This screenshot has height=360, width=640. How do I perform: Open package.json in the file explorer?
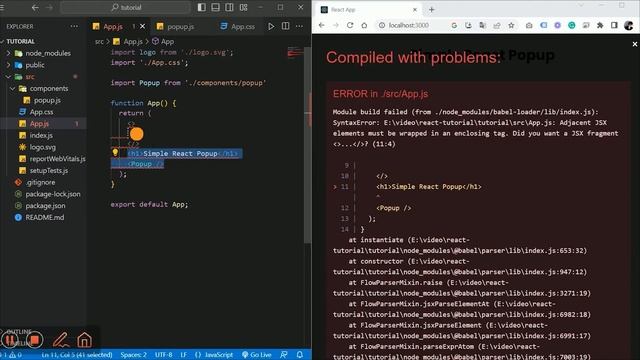click(x=45, y=206)
